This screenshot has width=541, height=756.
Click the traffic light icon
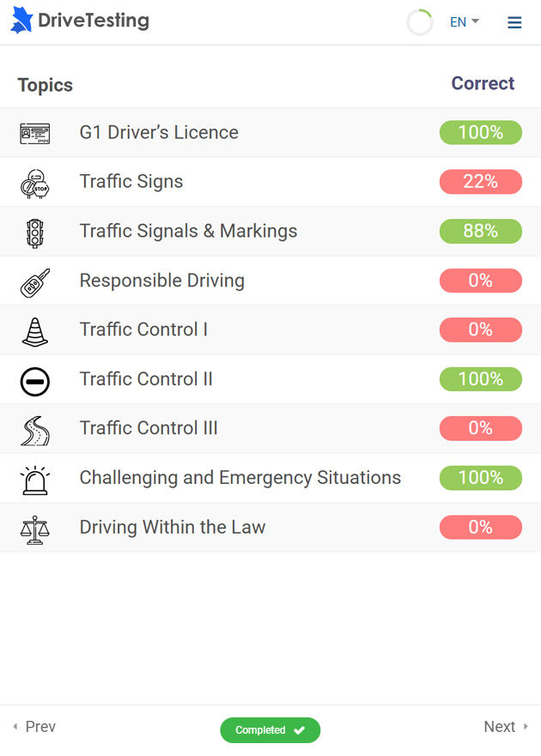tap(35, 232)
